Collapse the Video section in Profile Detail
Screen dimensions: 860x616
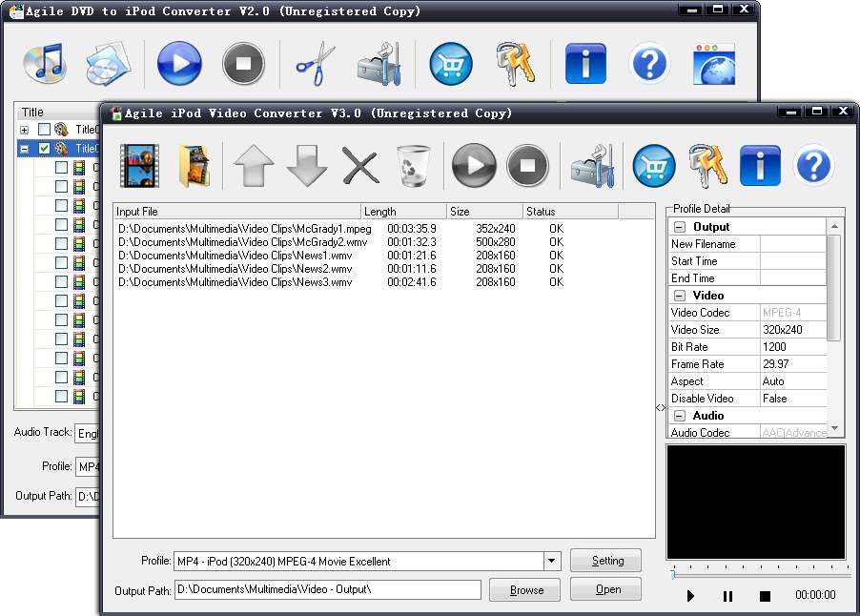coord(680,295)
